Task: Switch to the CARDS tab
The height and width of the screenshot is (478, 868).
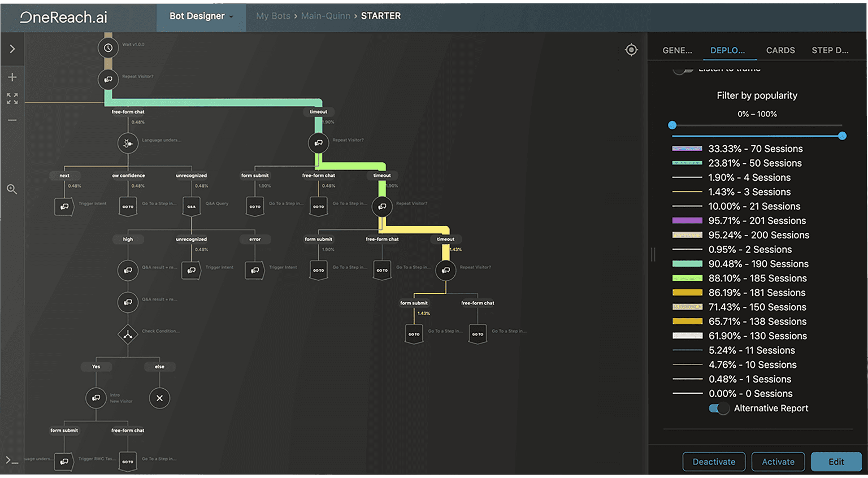Action: (x=780, y=50)
